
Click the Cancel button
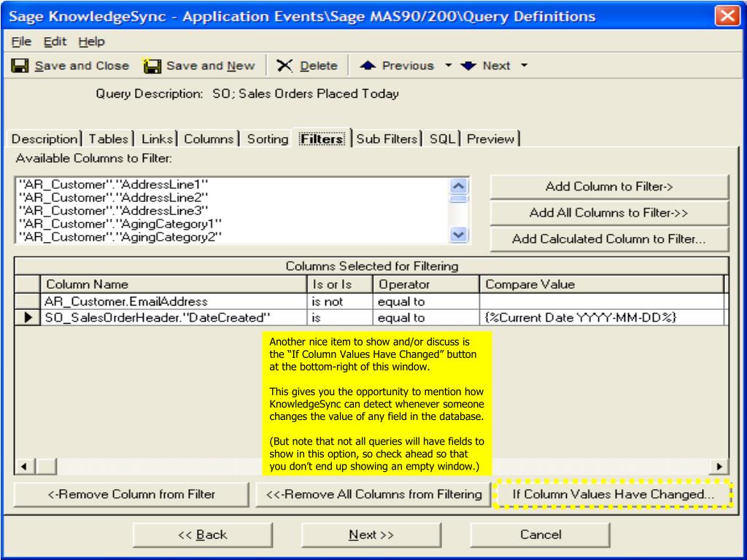tap(541, 534)
